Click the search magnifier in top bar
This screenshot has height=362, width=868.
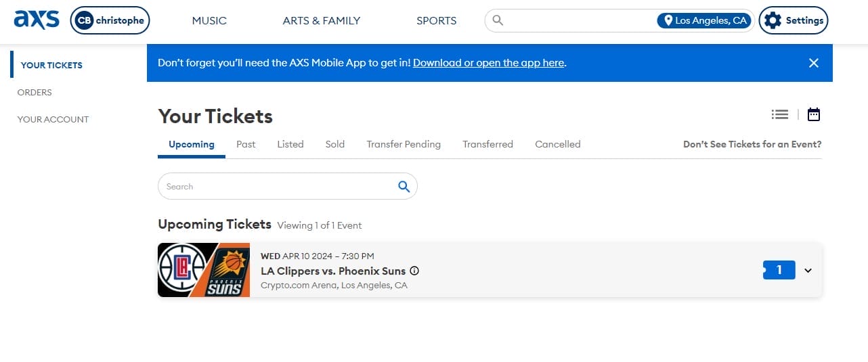pos(498,20)
